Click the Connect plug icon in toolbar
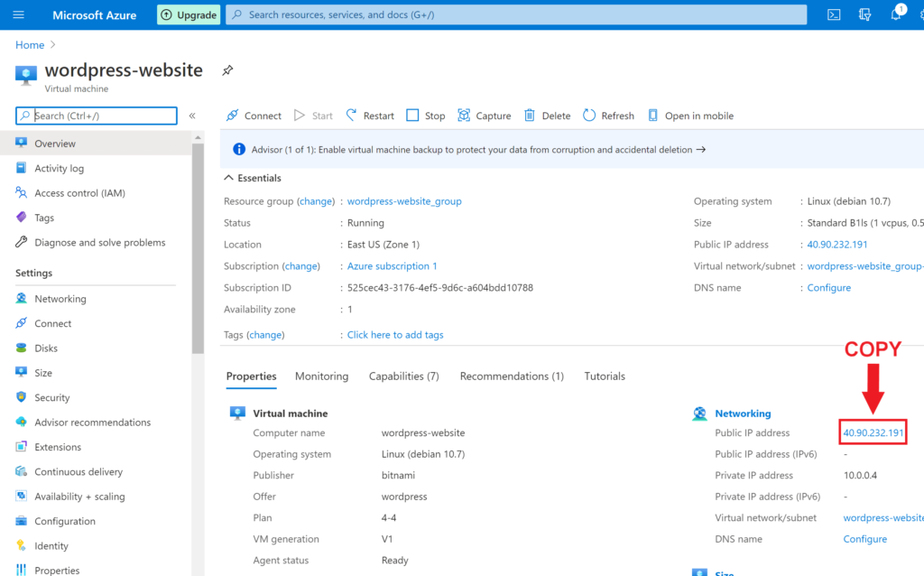 pos(233,115)
